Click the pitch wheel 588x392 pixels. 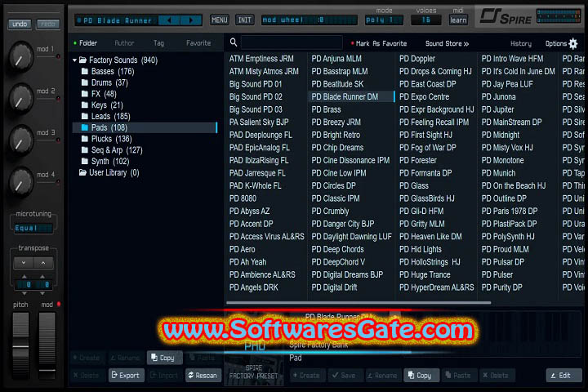(x=20, y=345)
